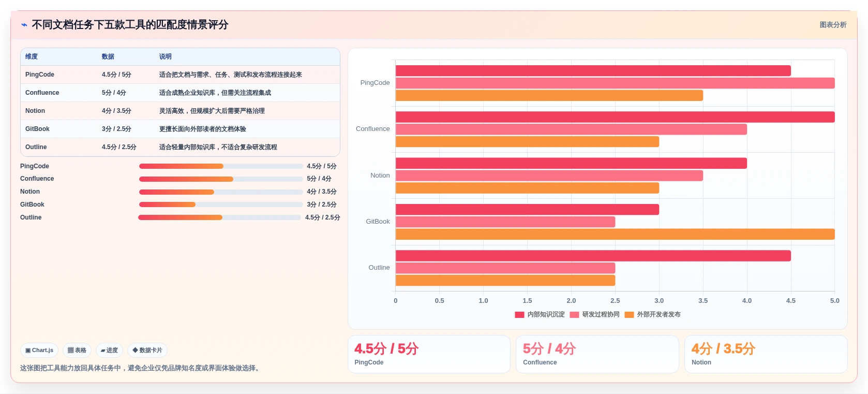Toggle the 外部开发者发布 legend swatch
Image resolution: width=868 pixels, height=394 pixels.
(x=630, y=315)
